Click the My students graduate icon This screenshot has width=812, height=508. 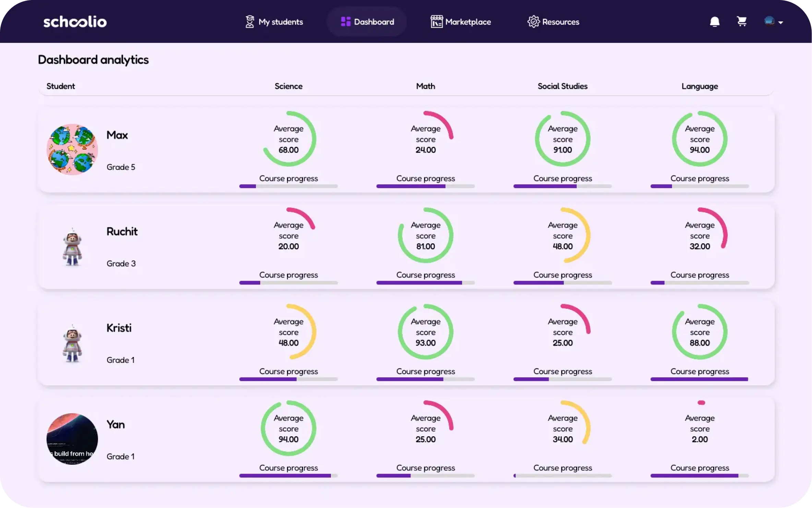coord(250,22)
